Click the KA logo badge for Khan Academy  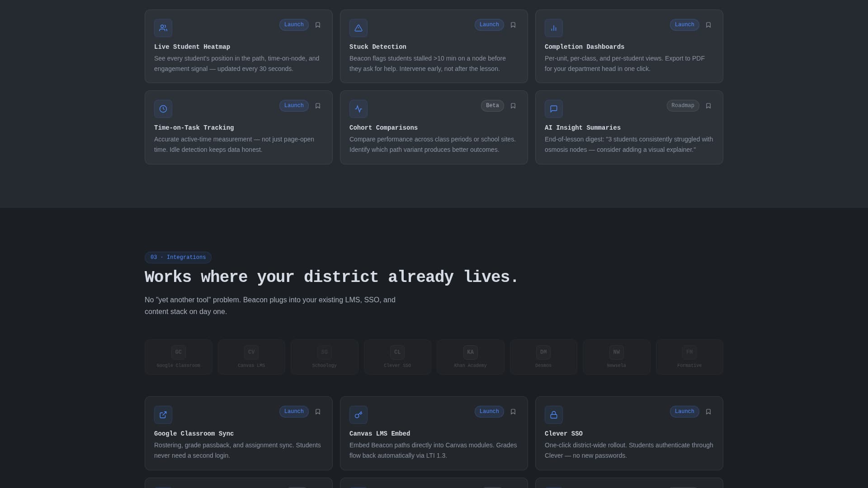point(471,352)
